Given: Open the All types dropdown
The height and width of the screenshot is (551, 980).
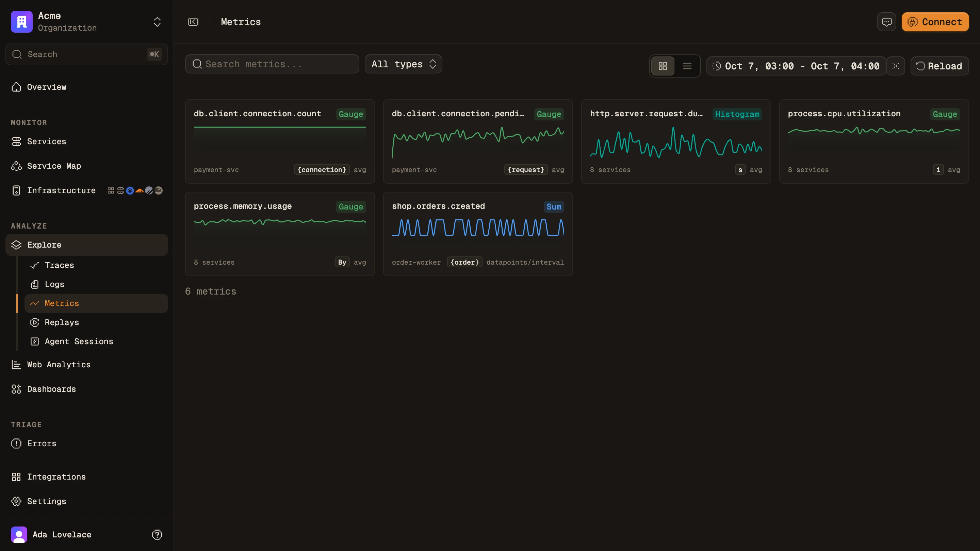Looking at the screenshot, I should (403, 64).
